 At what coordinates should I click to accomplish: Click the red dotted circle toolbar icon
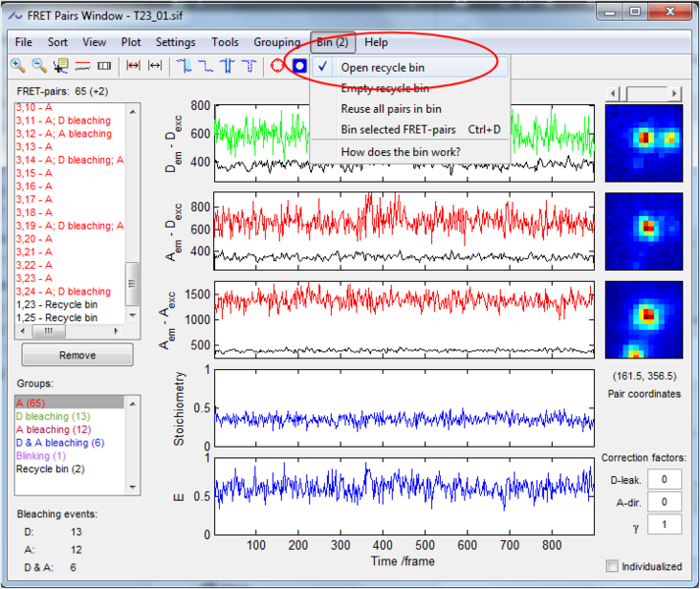(278, 66)
